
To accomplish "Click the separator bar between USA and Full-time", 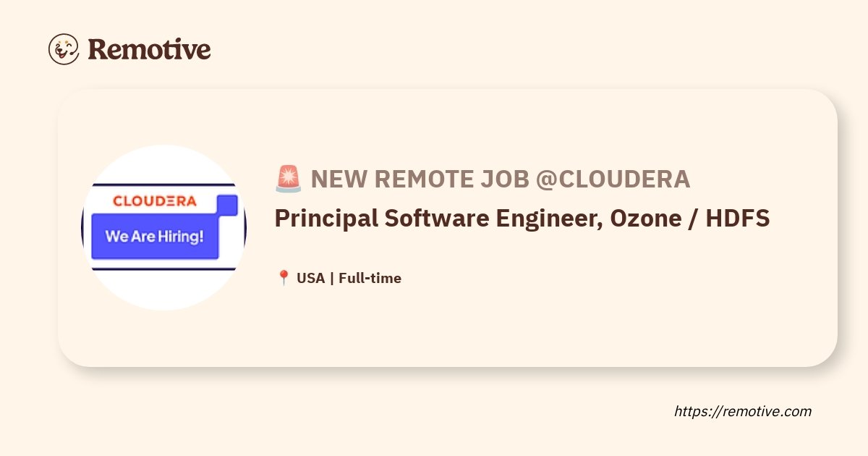I will pos(332,278).
